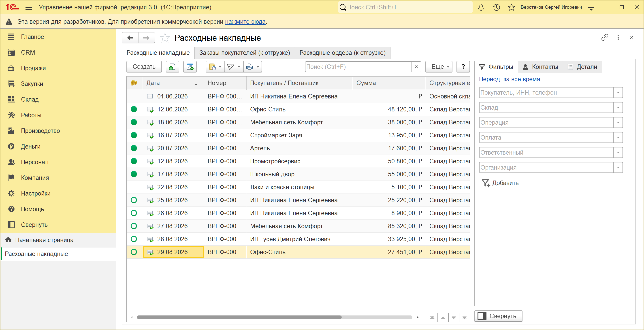Open the Настройки section
644x330 pixels.
(x=36, y=193)
